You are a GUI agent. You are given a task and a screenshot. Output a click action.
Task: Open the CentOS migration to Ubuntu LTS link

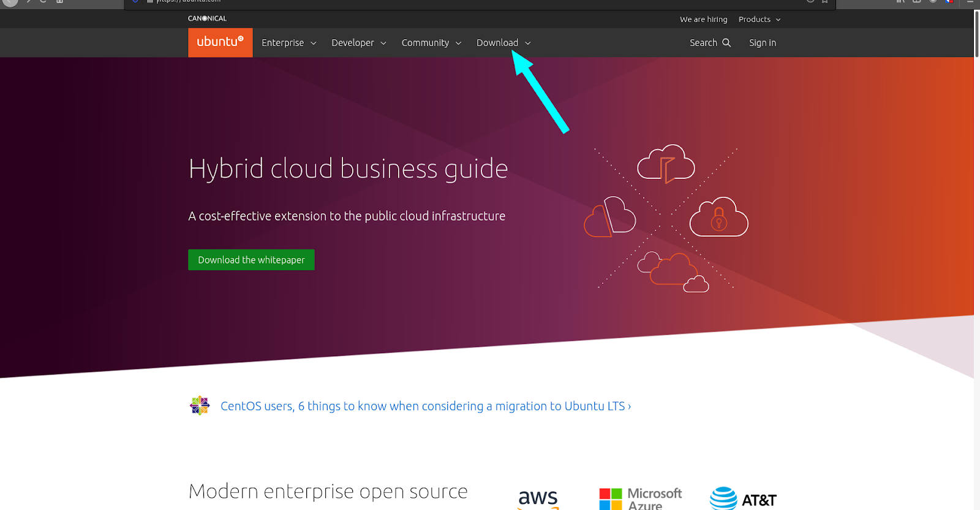[x=426, y=406]
